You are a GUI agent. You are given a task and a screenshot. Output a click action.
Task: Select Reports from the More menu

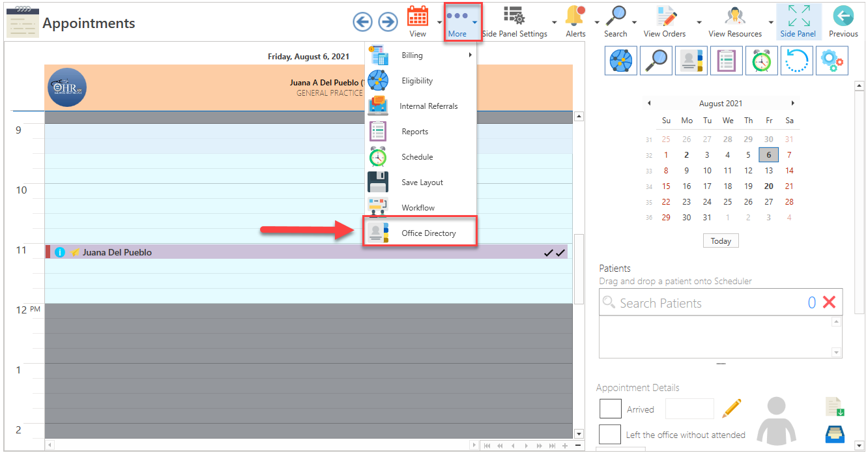point(420,132)
